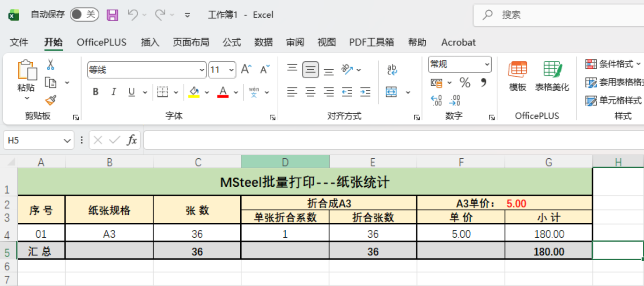This screenshot has width=644, height=286.
Task: Click the Paste clipboard icon
Action: pyautogui.click(x=27, y=70)
